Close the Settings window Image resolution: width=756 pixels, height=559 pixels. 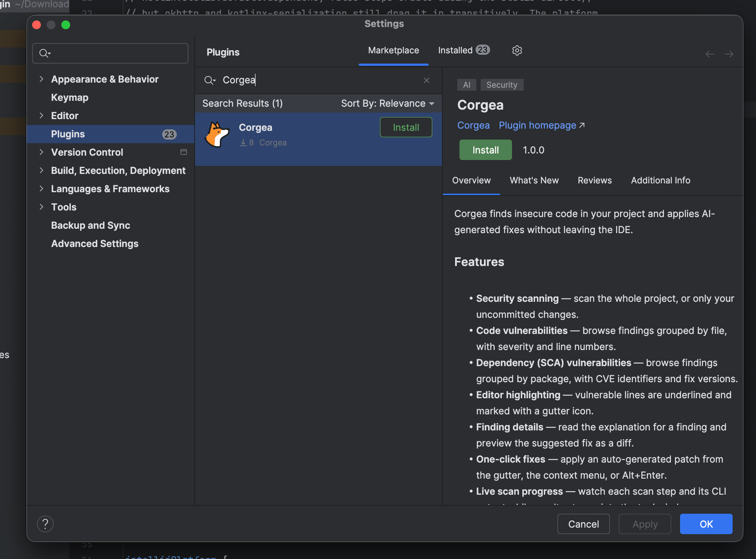(37, 25)
